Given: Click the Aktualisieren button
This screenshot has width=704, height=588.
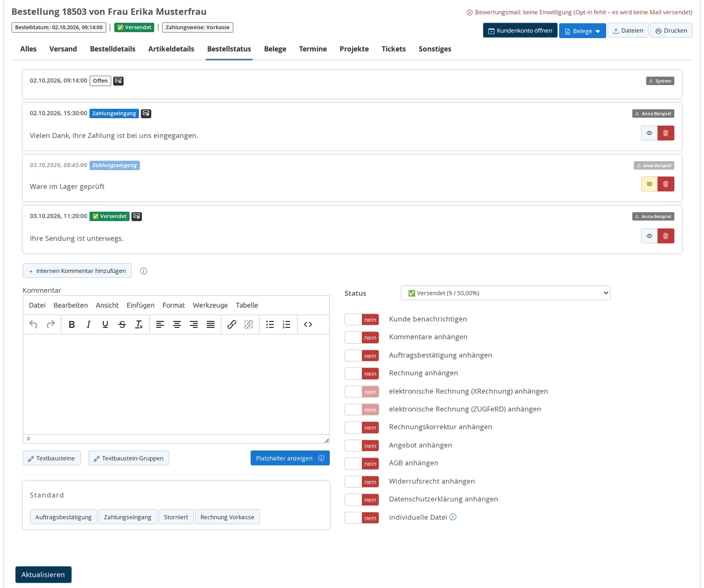Looking at the screenshot, I should coord(44,575).
